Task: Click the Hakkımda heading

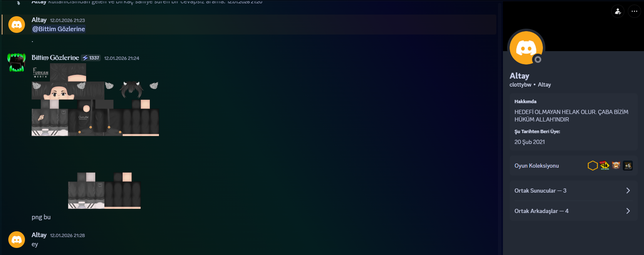Action: (525, 102)
